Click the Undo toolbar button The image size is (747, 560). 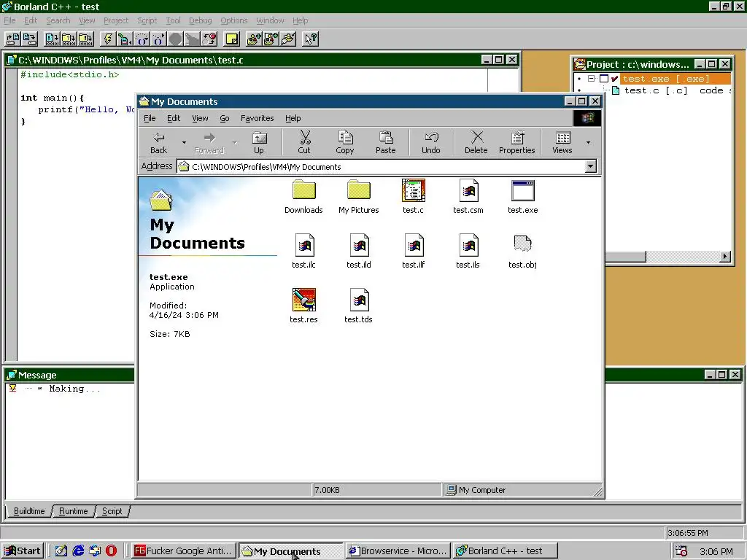[430, 143]
